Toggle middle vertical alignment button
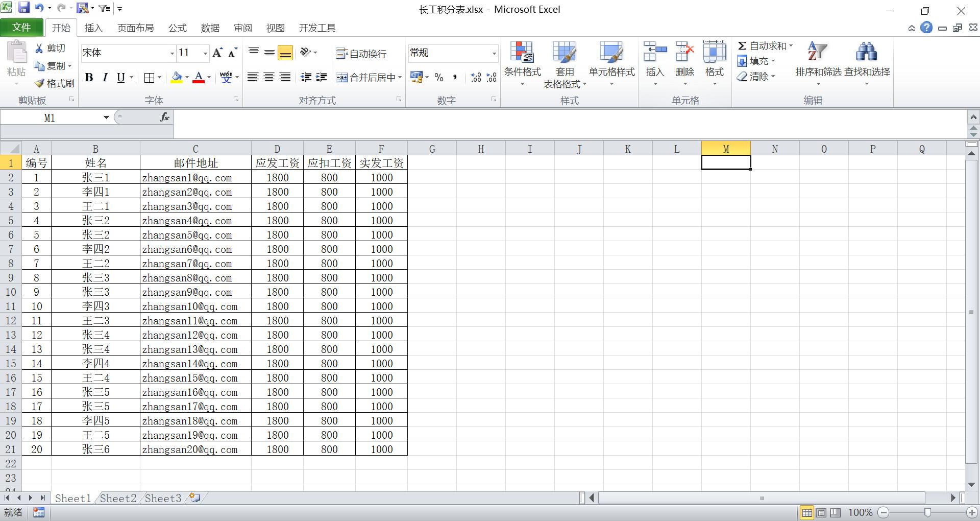 click(269, 53)
